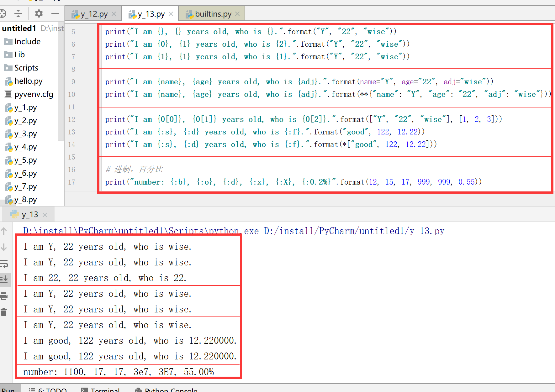The width and height of the screenshot is (555, 392).
Task: Collapse all in project tree
Action: [18, 13]
